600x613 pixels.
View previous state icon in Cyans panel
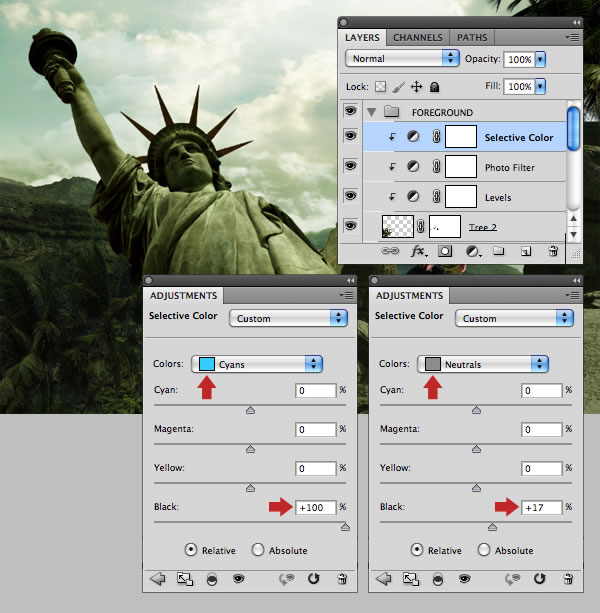tap(287, 579)
